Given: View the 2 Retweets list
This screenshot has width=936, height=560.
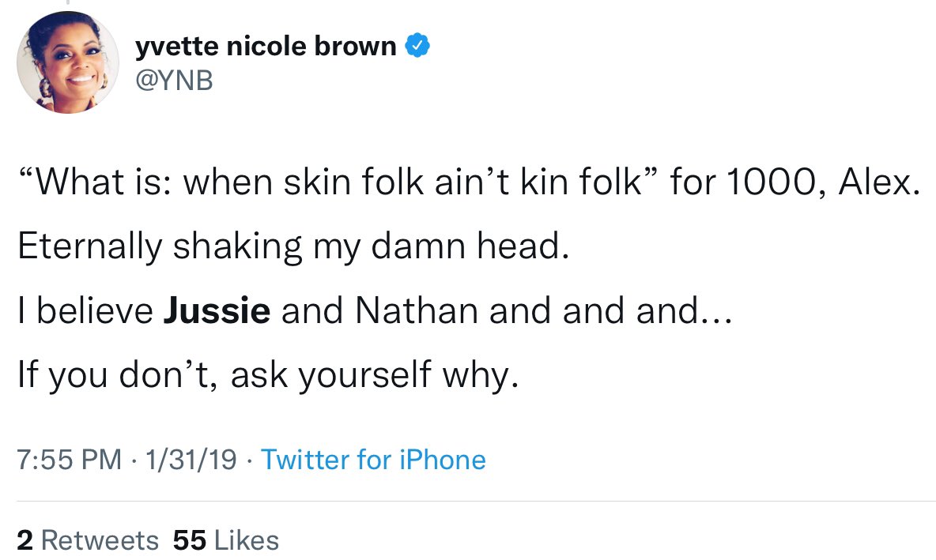Looking at the screenshot, I should coord(88,540).
